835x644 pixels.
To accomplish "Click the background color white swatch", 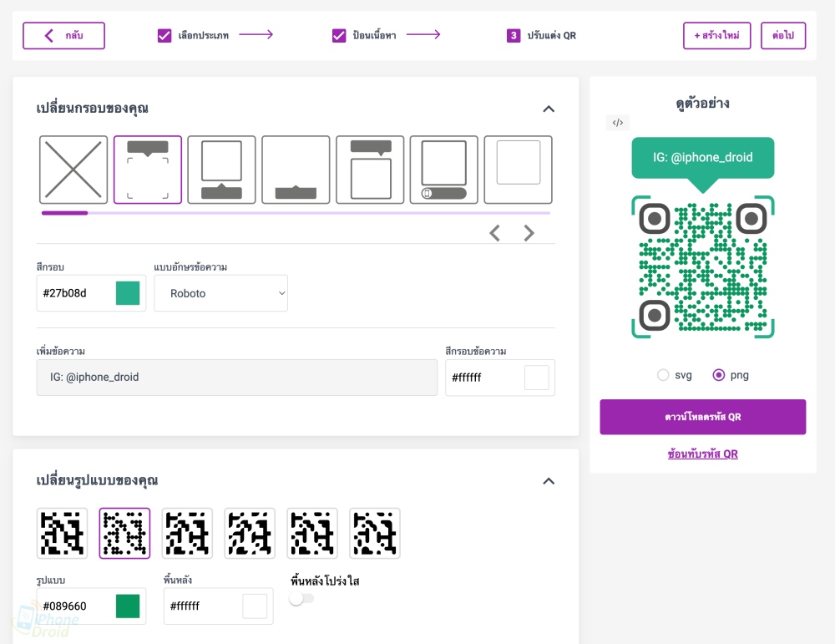I will click(255, 606).
